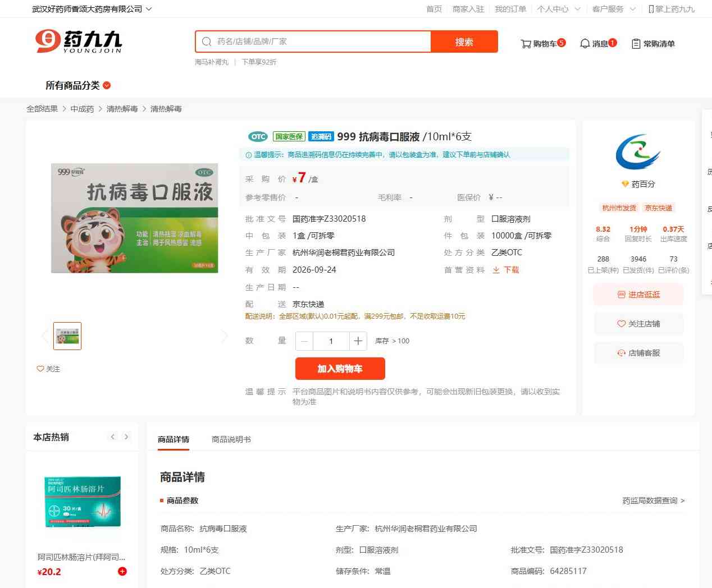Contact store customer service (店铺客服)
The width and height of the screenshot is (712, 588).
(x=638, y=353)
